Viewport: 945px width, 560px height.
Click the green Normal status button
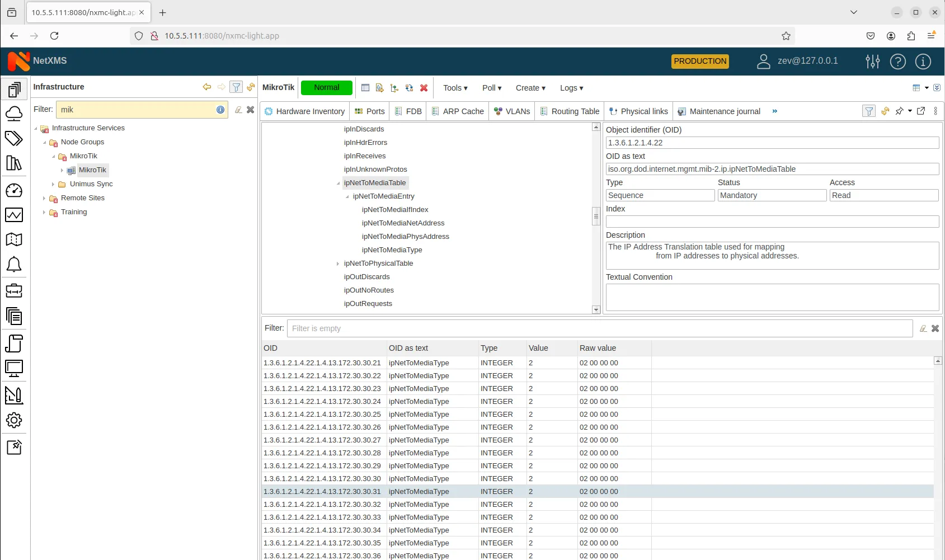tap(326, 87)
